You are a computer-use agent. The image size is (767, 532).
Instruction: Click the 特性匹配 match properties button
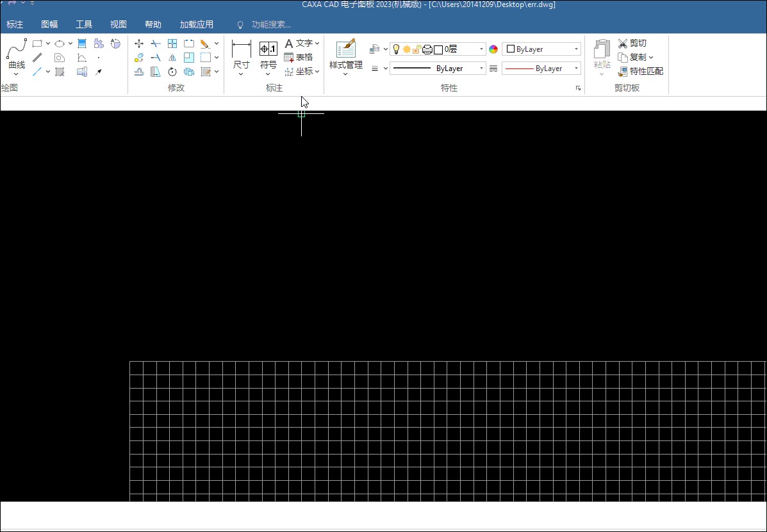(640, 71)
